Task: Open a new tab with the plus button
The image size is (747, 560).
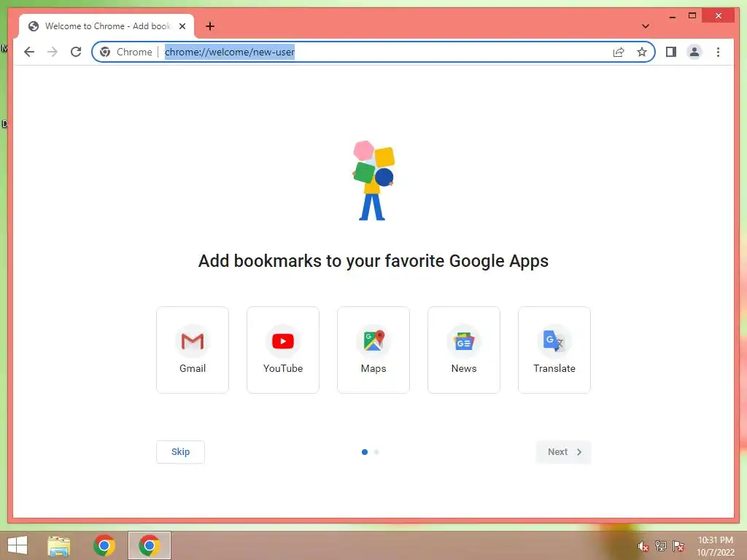Action: [x=210, y=26]
